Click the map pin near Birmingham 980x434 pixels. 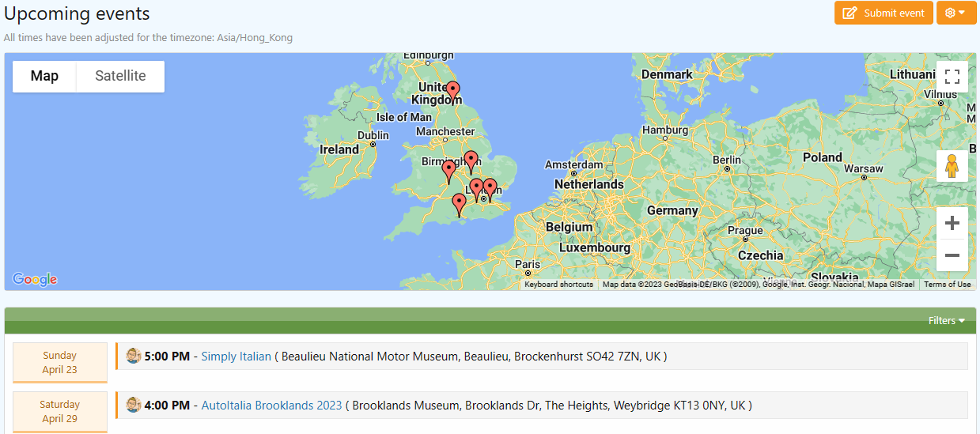(x=448, y=172)
